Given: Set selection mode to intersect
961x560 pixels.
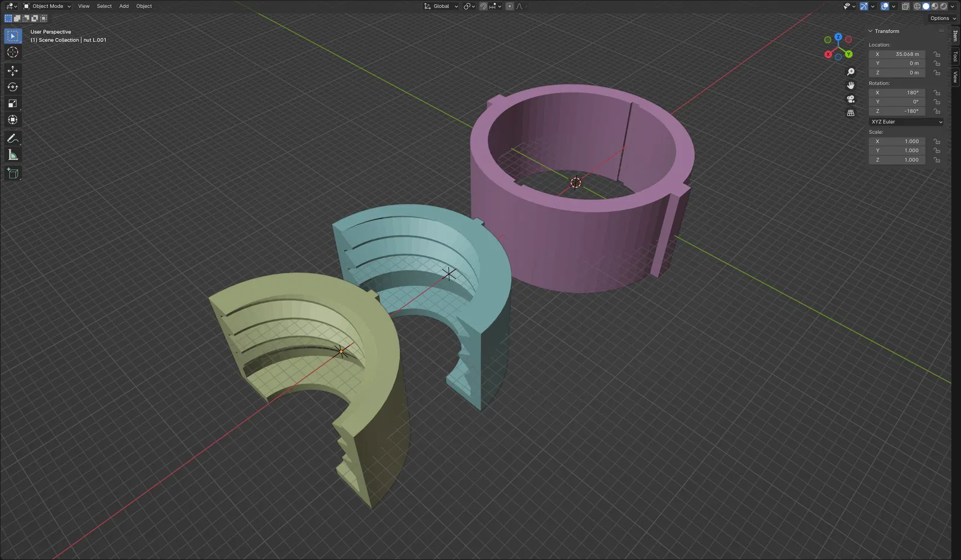Looking at the screenshot, I should click(x=43, y=19).
